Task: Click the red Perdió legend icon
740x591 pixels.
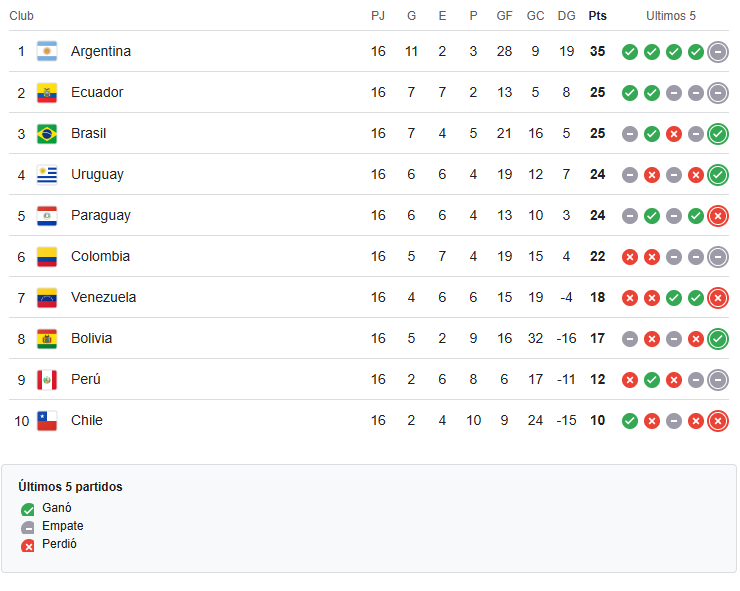Action: pyautogui.click(x=27, y=546)
